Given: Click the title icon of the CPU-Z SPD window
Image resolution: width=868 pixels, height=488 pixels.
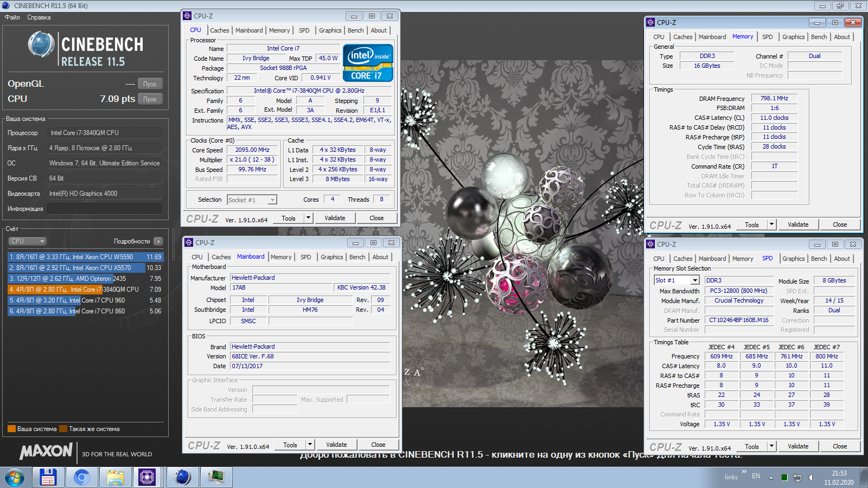Looking at the screenshot, I should click(650, 244).
